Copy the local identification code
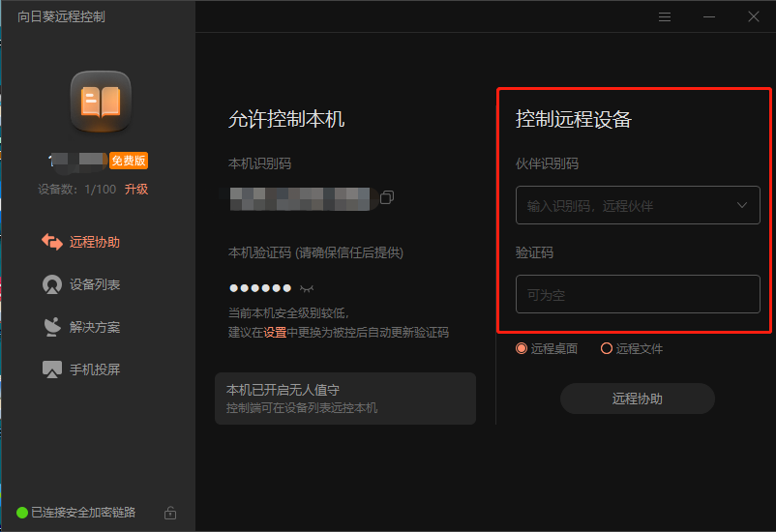The height and width of the screenshot is (532, 776). coord(387,197)
